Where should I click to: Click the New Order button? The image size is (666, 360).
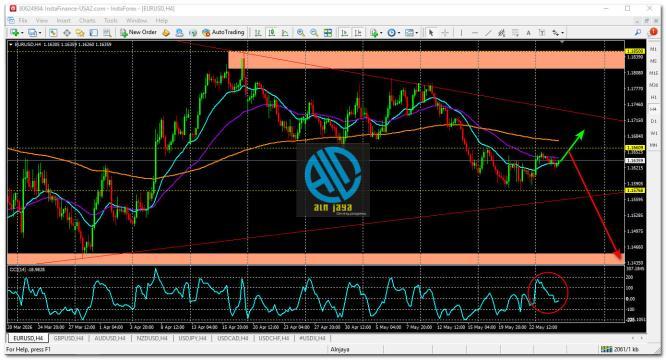click(x=138, y=32)
